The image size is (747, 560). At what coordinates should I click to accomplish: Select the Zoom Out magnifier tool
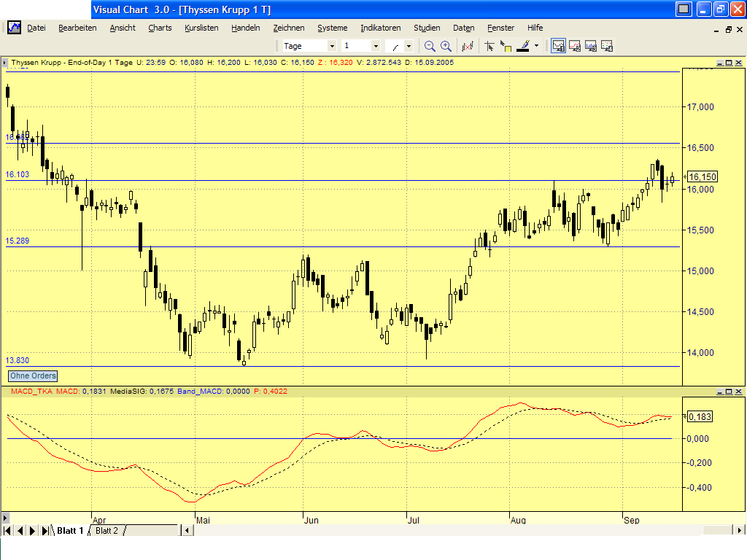pyautogui.click(x=429, y=45)
